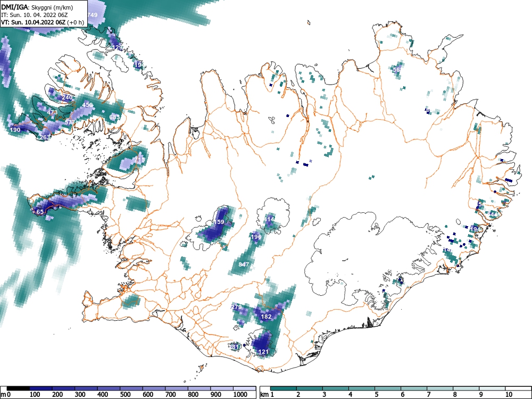Image resolution: width=532 pixels, height=399 pixels.
Task: Click the teal swatch between 4 and 5 km
Action: 362,388
